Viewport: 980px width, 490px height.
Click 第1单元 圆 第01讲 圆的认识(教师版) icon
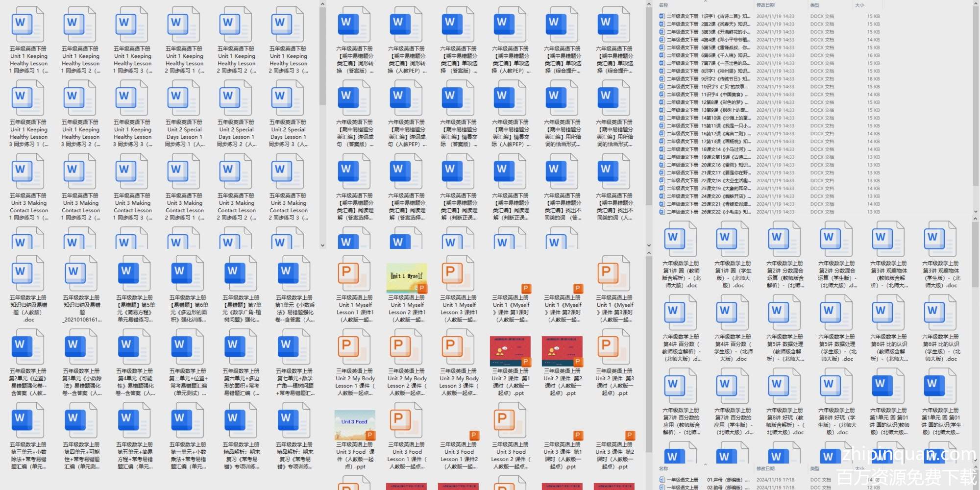888,386
